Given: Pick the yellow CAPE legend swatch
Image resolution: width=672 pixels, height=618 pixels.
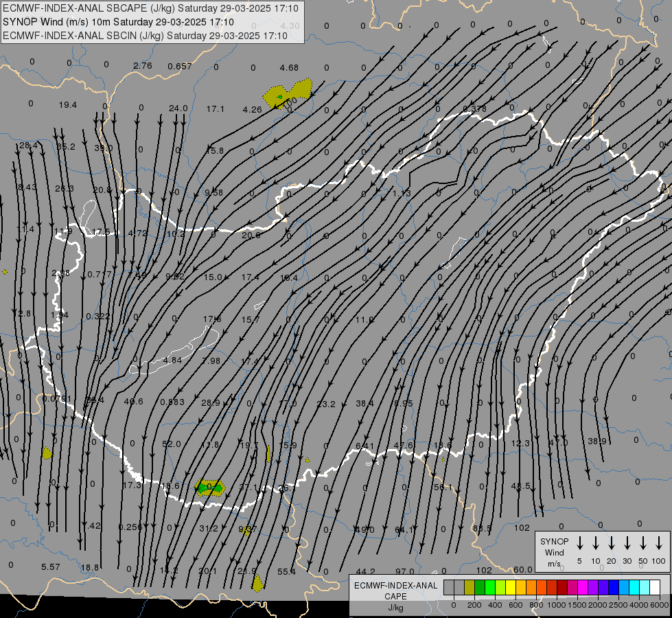Looking at the screenshot, I should (x=511, y=587).
